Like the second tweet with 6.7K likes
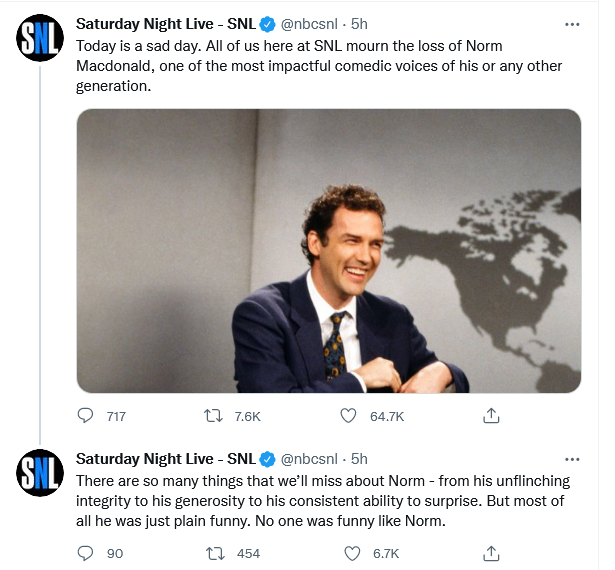615x570 pixels. click(352, 552)
